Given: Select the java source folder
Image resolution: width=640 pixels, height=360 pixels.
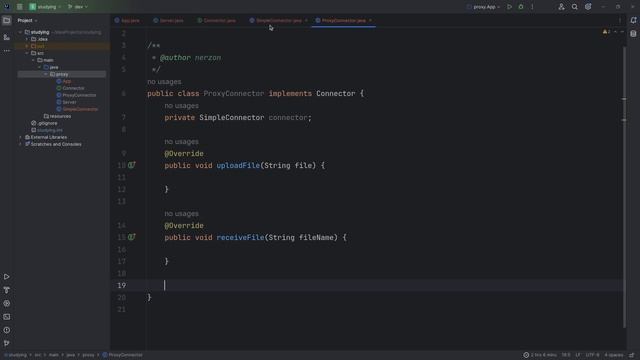Looking at the screenshot, I should pyautogui.click(x=51, y=67).
